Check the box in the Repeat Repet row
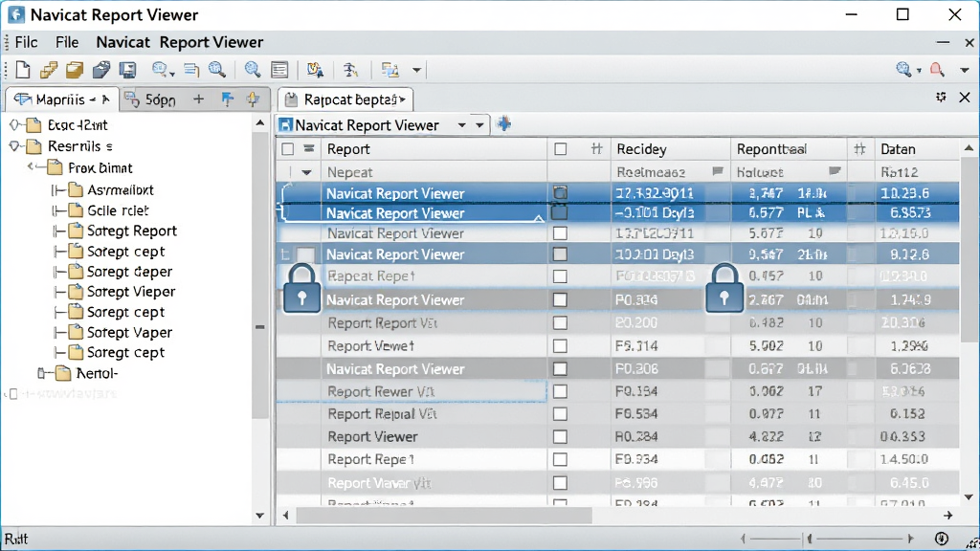Viewport: 980px width, 551px height. point(560,276)
